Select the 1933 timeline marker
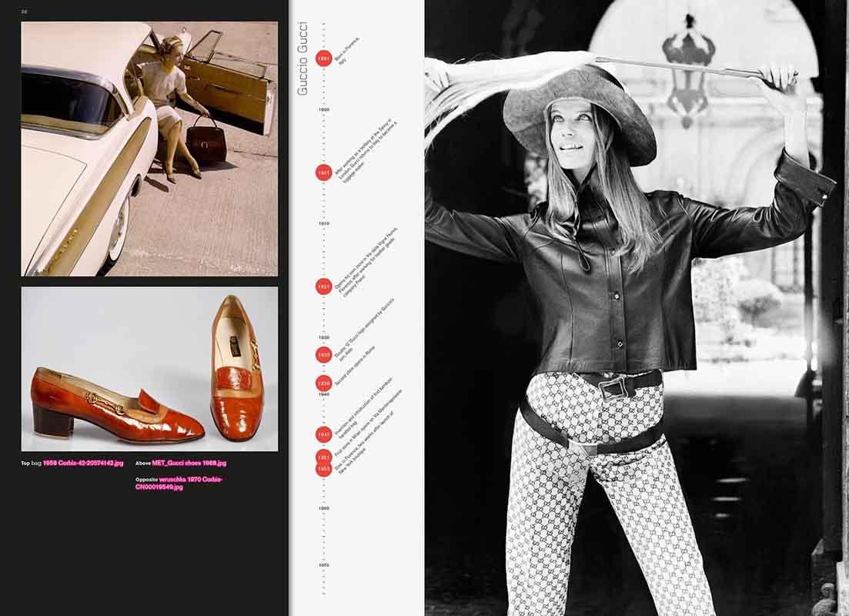 [x=323, y=356]
